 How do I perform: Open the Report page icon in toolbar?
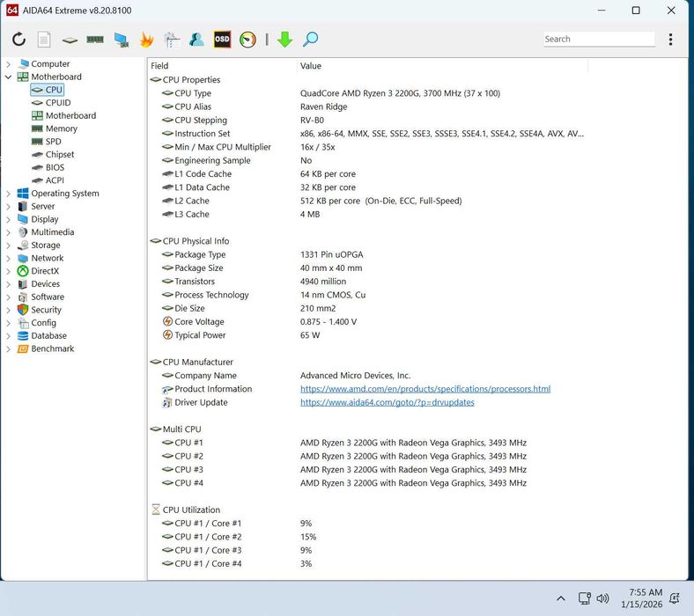pyautogui.click(x=44, y=40)
